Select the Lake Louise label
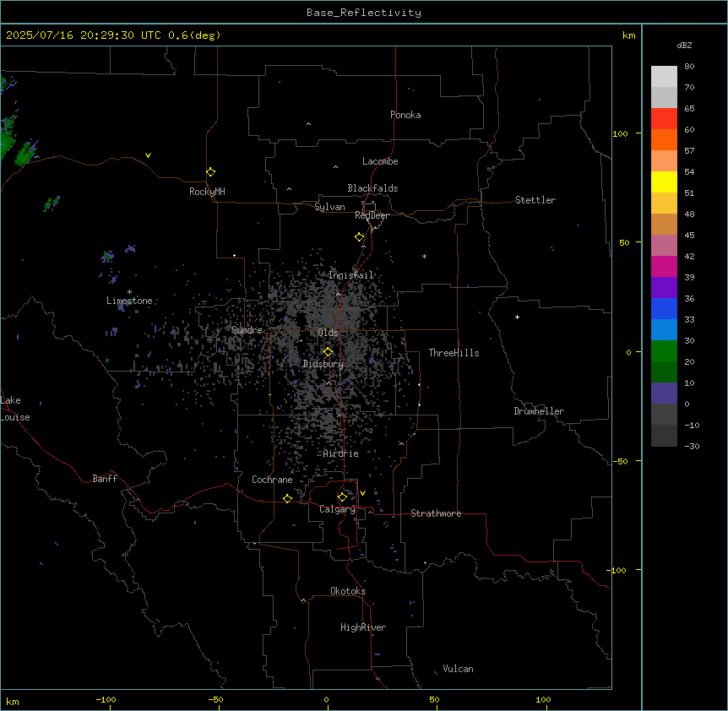 coord(14,409)
